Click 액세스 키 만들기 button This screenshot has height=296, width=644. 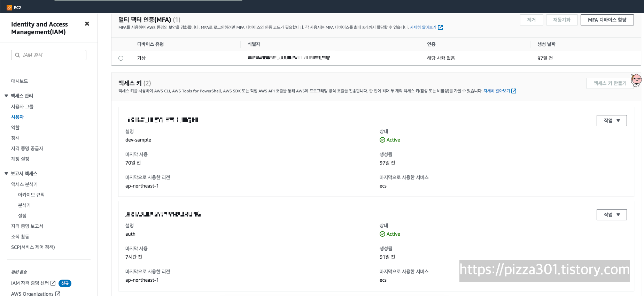click(610, 83)
